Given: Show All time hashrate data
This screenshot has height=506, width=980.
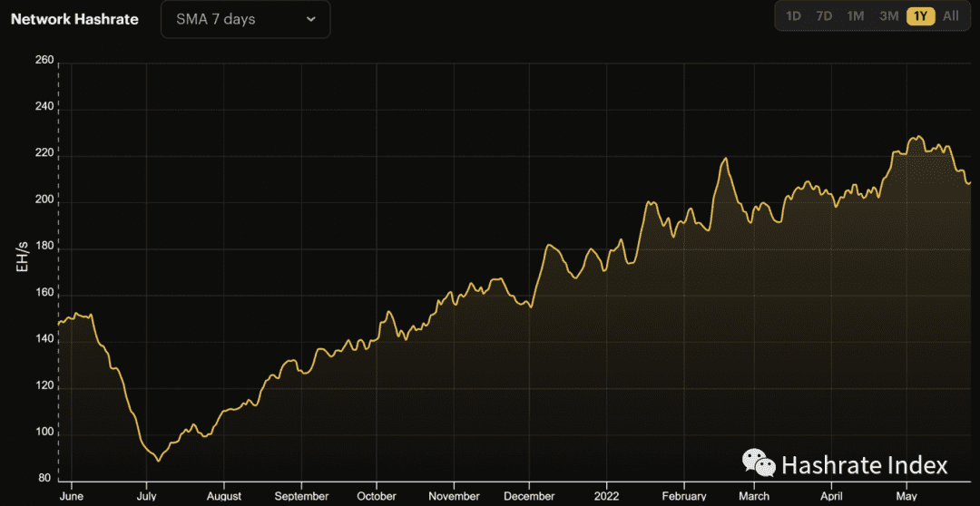Looking at the screenshot, I should [x=950, y=16].
